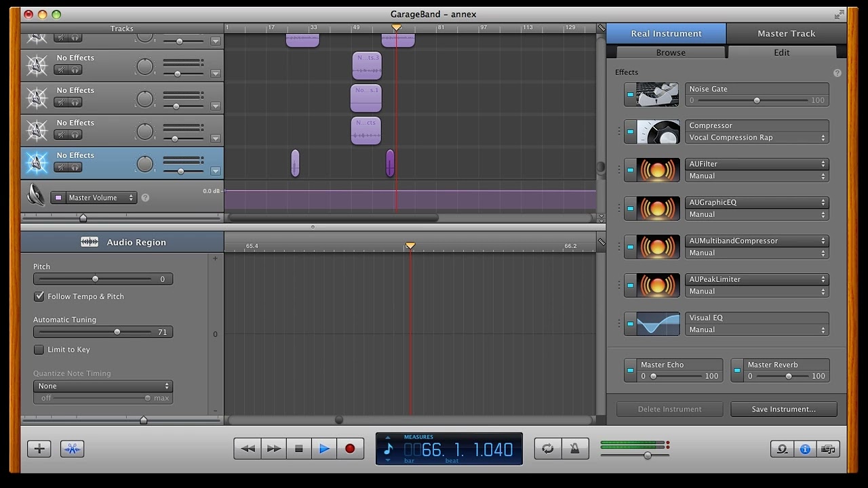Viewport: 868px width, 488px height.
Task: Click the LCD note mode icon
Action: tap(389, 449)
